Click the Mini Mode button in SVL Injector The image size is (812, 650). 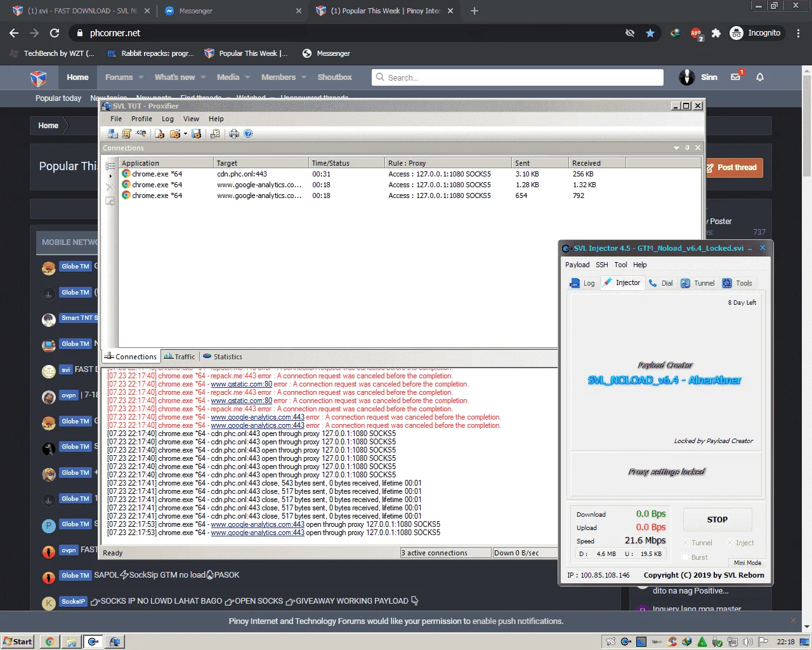pos(747,562)
